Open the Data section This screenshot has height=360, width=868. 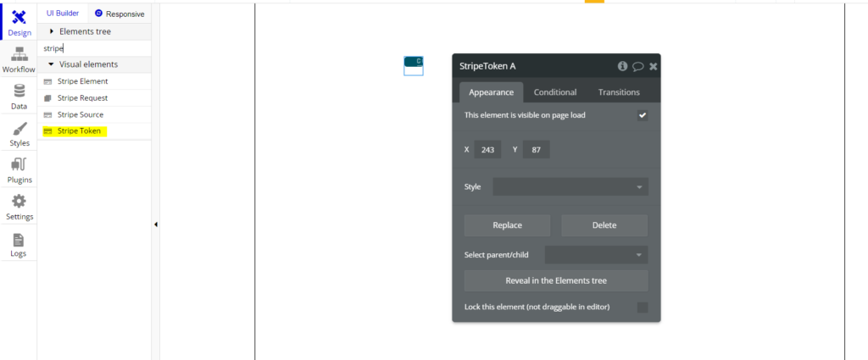pos(19,96)
